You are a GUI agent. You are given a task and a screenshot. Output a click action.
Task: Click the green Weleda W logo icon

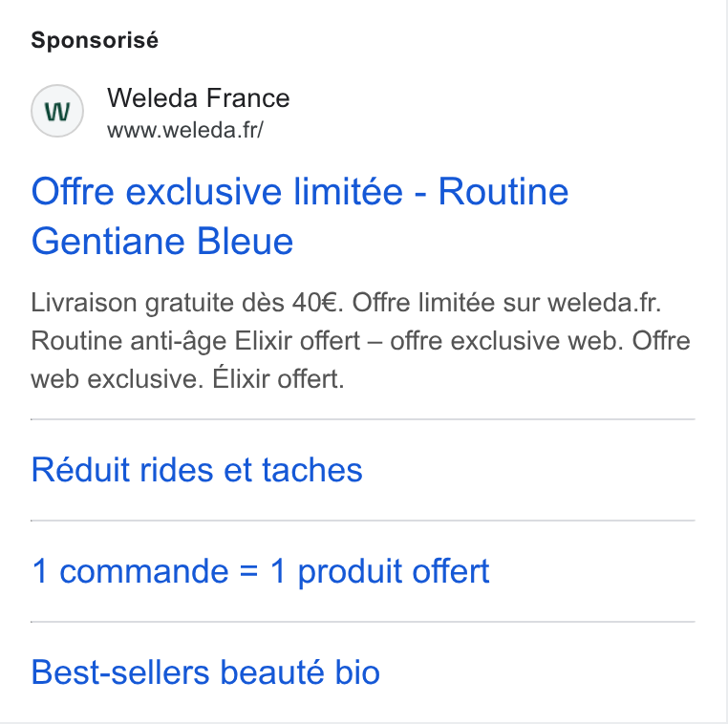pyautogui.click(x=57, y=111)
